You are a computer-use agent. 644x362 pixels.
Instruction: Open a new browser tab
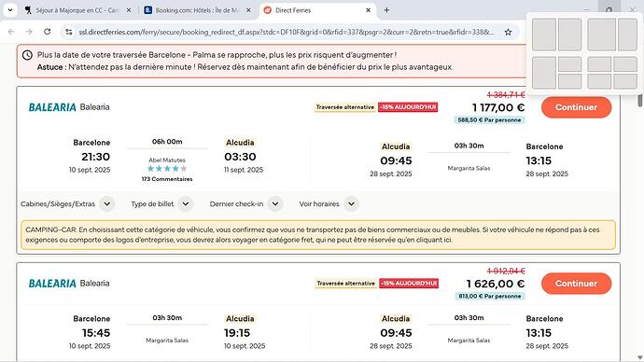[386, 10]
